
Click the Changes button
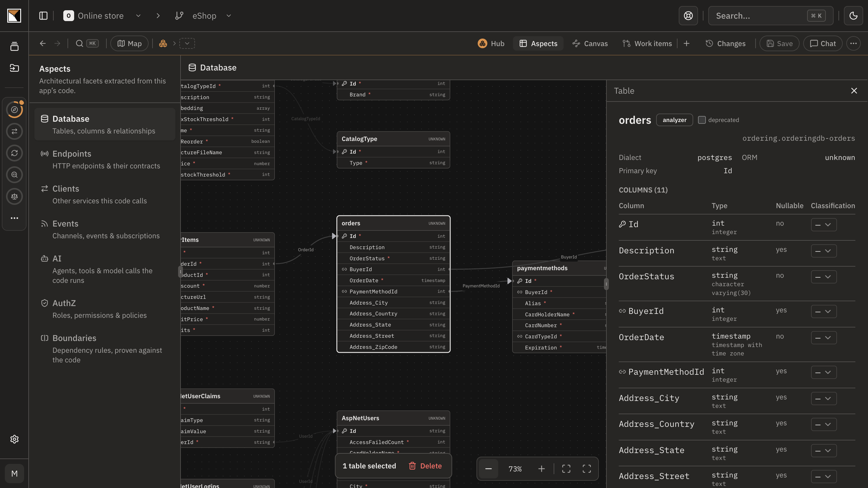click(x=725, y=43)
